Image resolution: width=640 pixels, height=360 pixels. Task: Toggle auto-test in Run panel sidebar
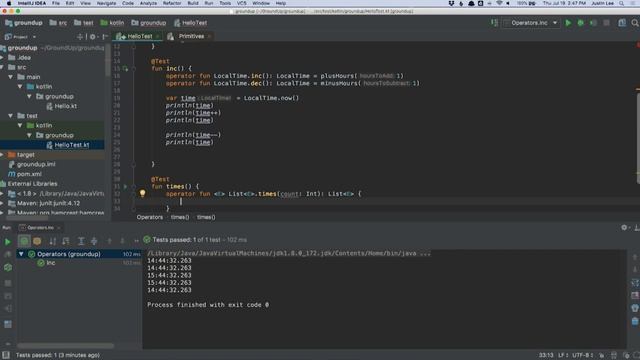(8, 268)
